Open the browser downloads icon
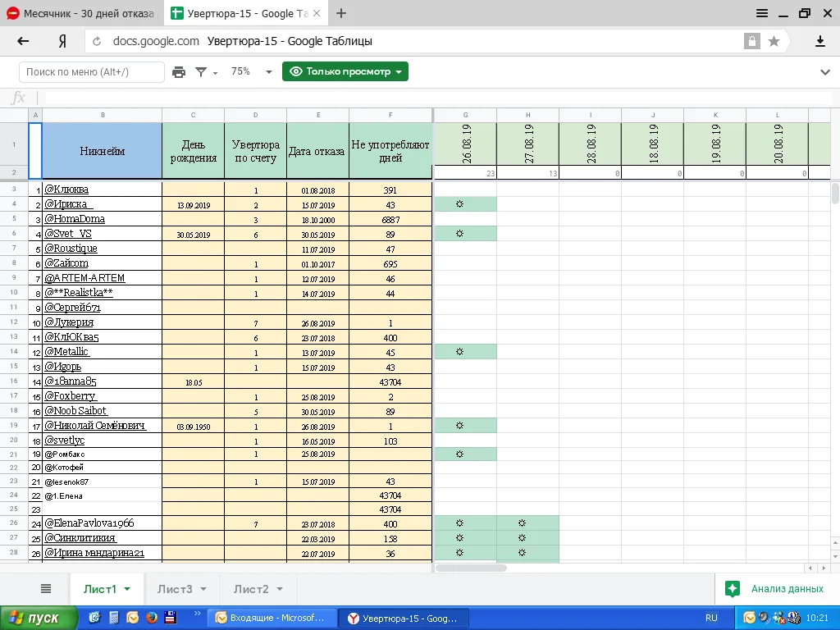This screenshot has height=630, width=840. point(819,41)
